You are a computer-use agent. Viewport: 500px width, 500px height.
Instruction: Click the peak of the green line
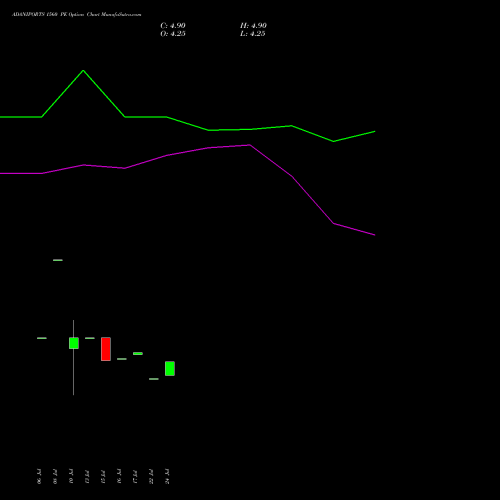83,70
